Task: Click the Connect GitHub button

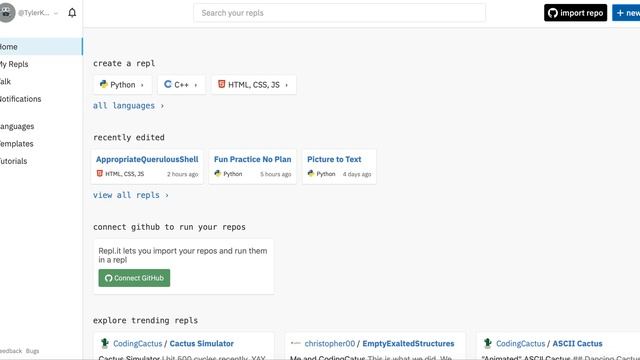Action: coord(134,278)
